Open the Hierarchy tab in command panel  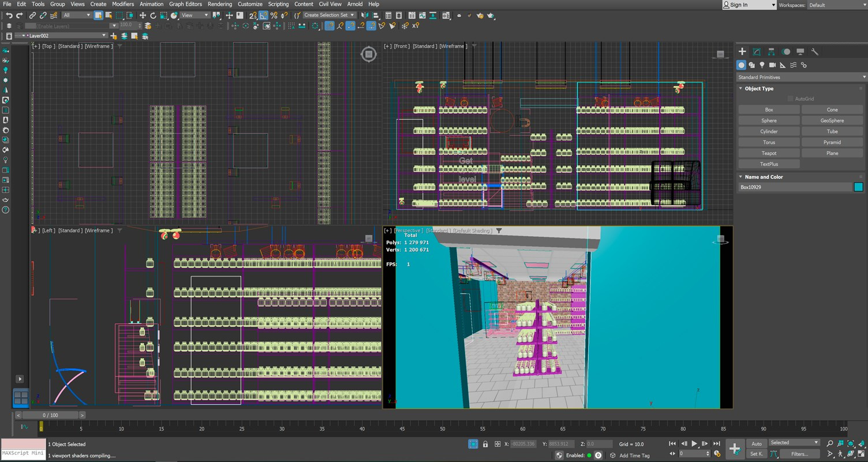pos(771,51)
